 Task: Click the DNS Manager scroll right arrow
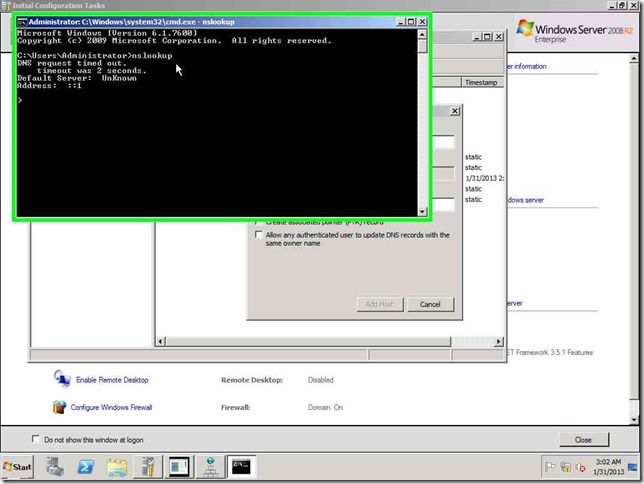498,341
